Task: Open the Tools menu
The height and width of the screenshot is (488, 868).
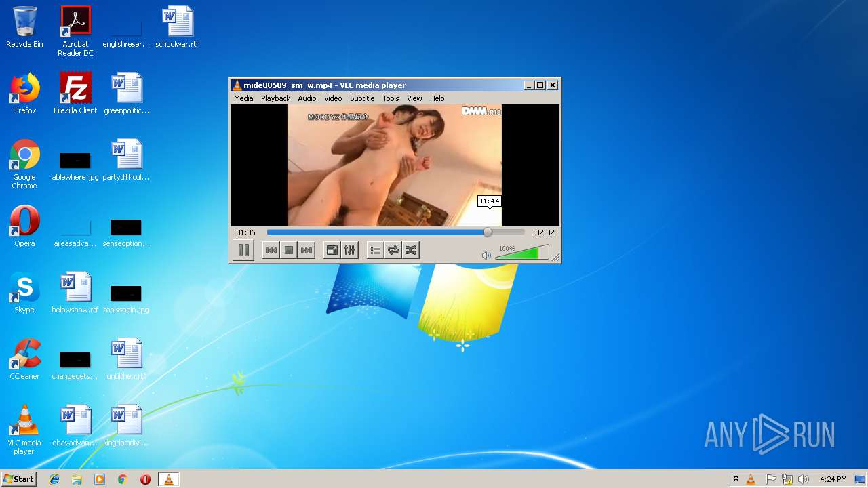Action: (x=391, y=98)
